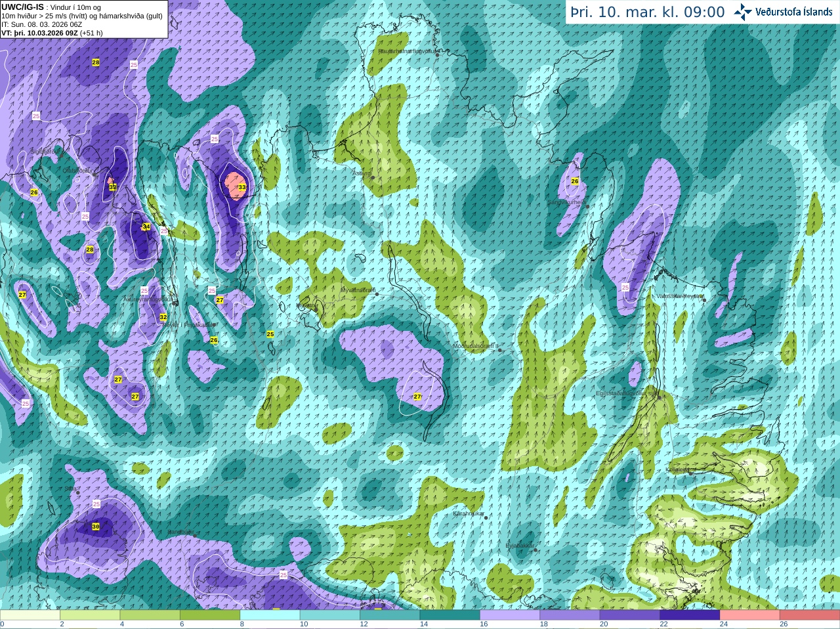Click the 10–12 m/s light teal legend swatch
The width and height of the screenshot is (840, 629).
[329, 615]
